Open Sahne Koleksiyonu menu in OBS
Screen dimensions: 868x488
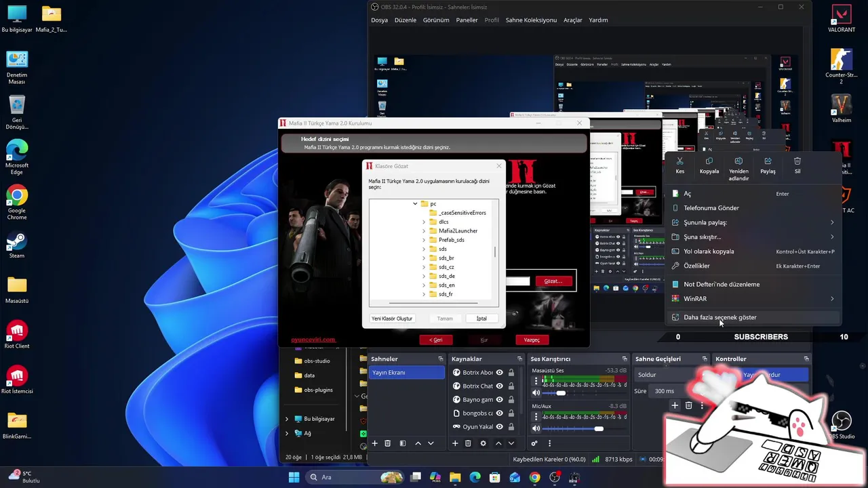tap(531, 20)
